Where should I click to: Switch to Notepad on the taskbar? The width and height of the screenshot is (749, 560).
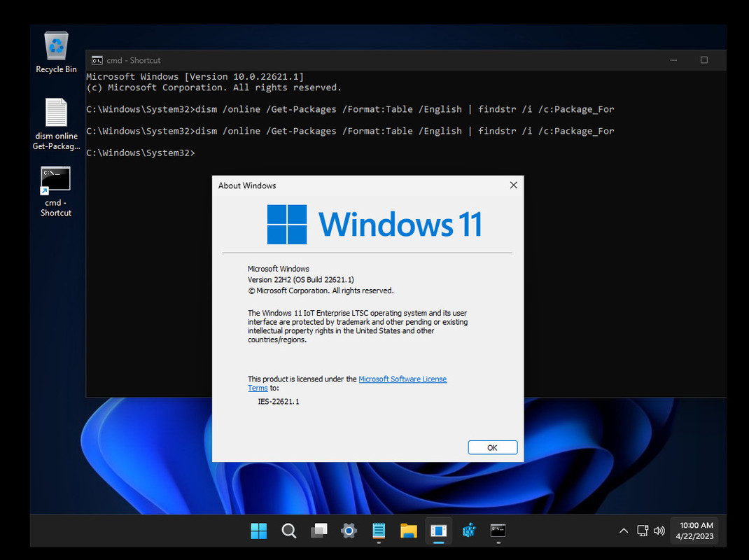(x=379, y=531)
